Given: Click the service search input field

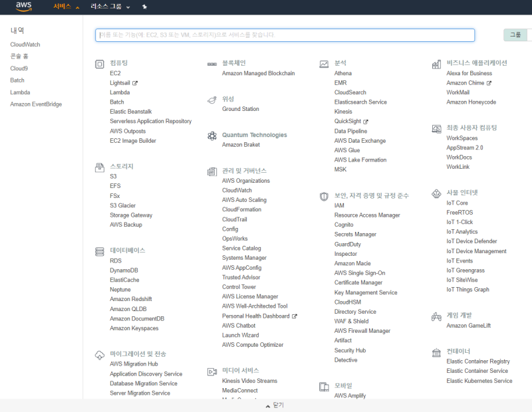Looking at the screenshot, I should point(285,35).
